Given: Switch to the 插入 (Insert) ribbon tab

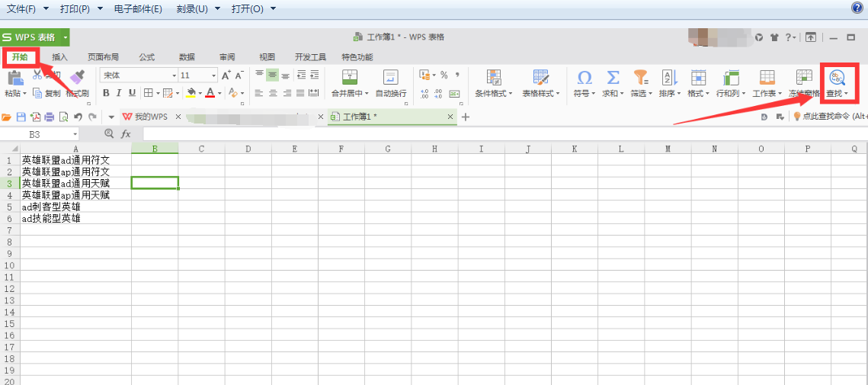Looking at the screenshot, I should click(59, 57).
